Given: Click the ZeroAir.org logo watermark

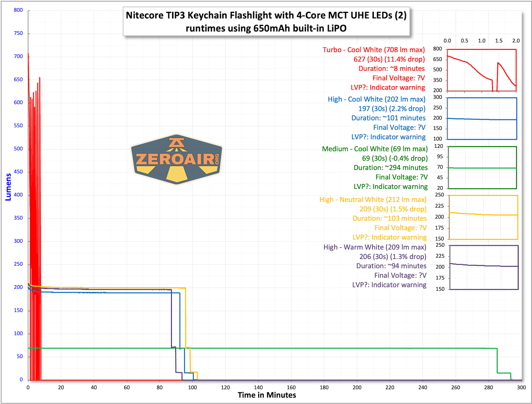Looking at the screenshot, I should tap(176, 159).
